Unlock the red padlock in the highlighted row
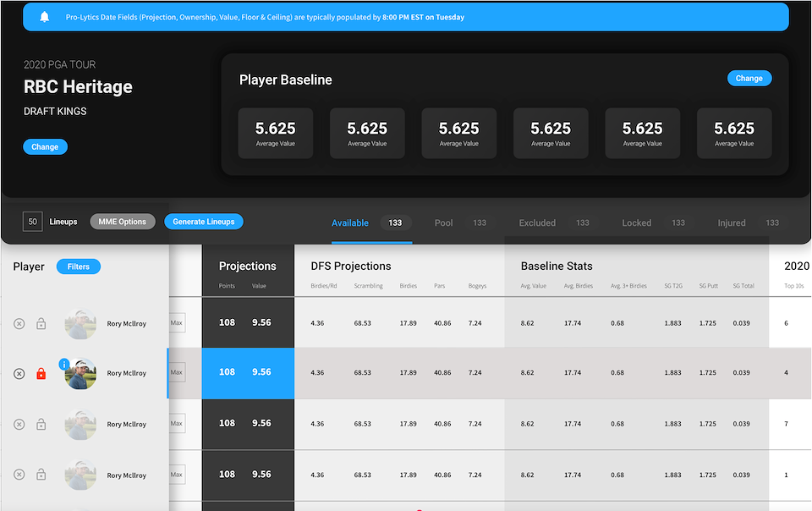 [x=41, y=373]
